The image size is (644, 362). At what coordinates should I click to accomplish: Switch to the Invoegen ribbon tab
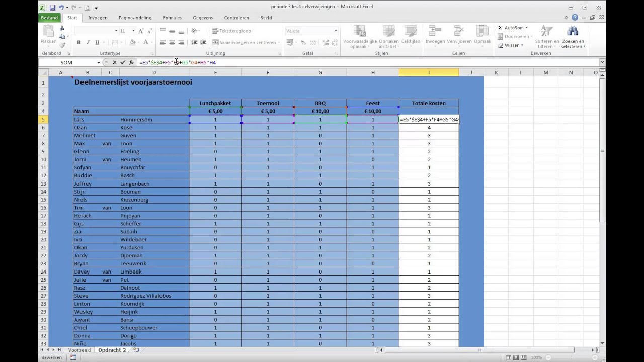98,18
